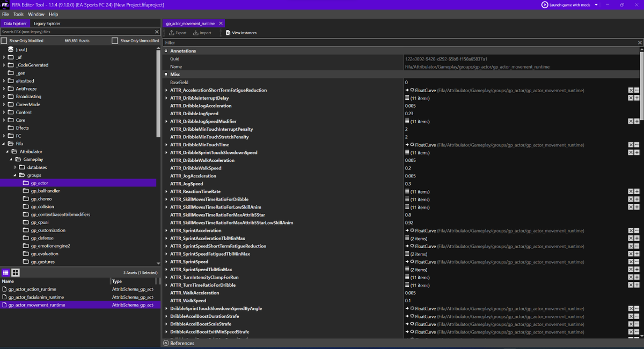Clear ATTR_DribbleSprintTouchSlowdownSpeed list

631,153
